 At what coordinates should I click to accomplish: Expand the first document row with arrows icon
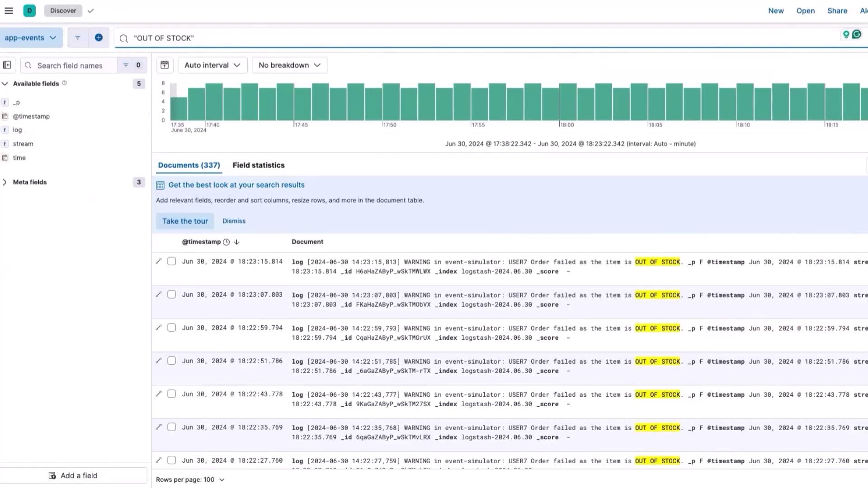coord(159,261)
